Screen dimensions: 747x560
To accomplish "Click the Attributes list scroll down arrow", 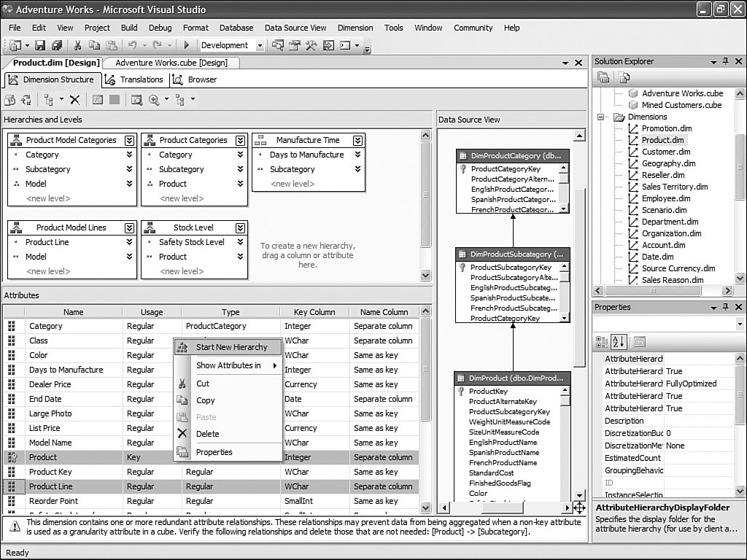I will [425, 507].
